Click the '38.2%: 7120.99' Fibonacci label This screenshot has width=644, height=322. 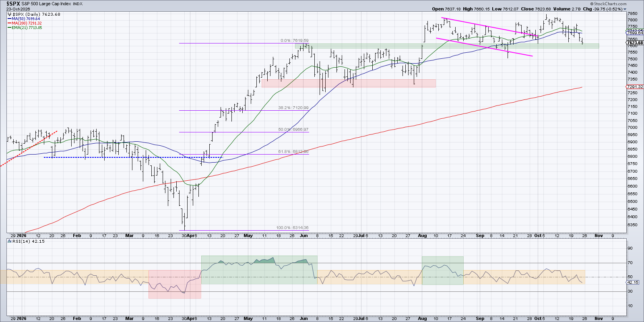(x=293, y=108)
